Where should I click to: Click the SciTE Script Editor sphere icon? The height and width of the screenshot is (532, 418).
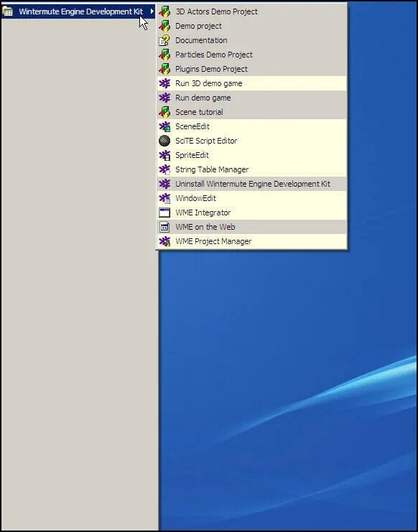(164, 141)
